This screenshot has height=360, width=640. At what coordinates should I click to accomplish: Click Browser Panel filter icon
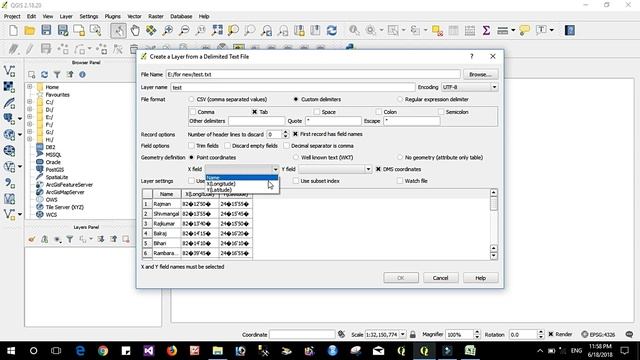(57, 75)
